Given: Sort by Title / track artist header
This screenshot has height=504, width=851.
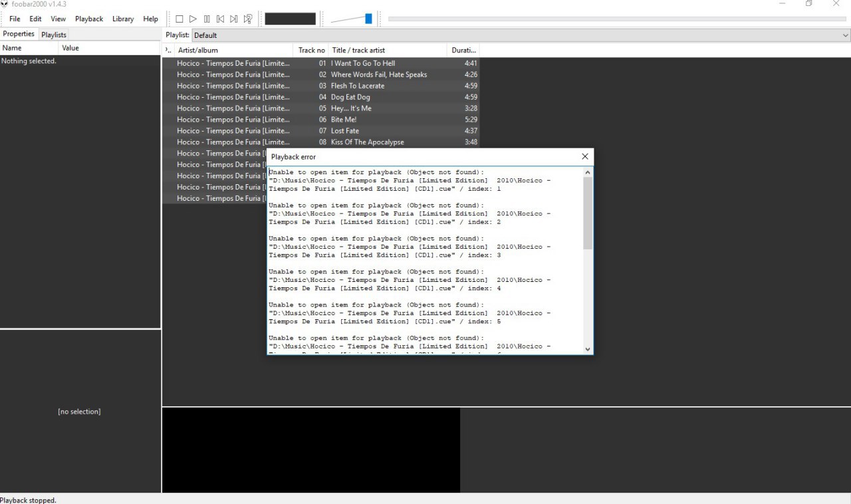Looking at the screenshot, I should click(x=388, y=50).
